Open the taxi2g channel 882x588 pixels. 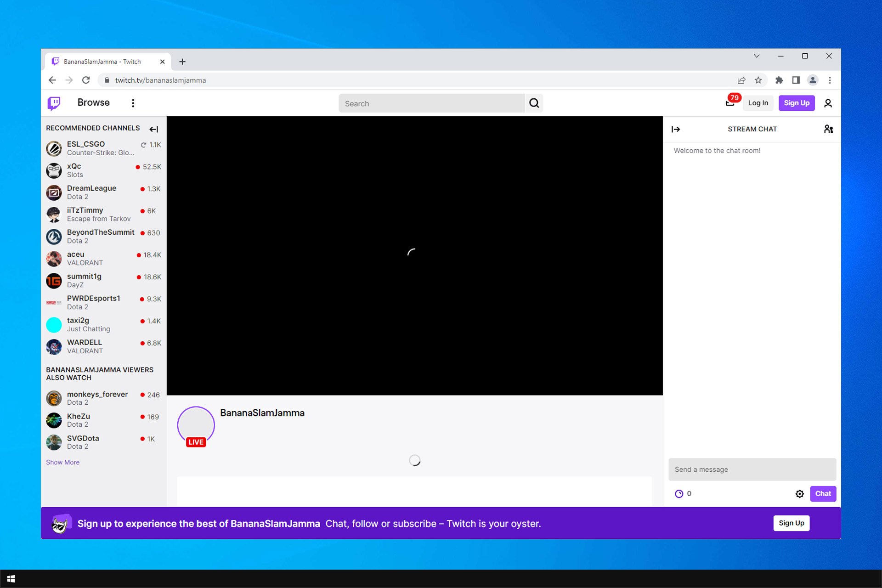(x=104, y=325)
